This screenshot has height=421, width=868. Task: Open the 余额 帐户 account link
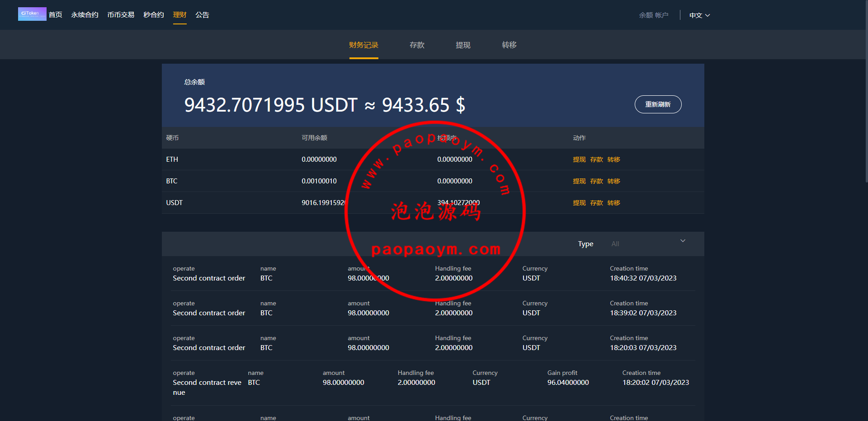pyautogui.click(x=653, y=15)
